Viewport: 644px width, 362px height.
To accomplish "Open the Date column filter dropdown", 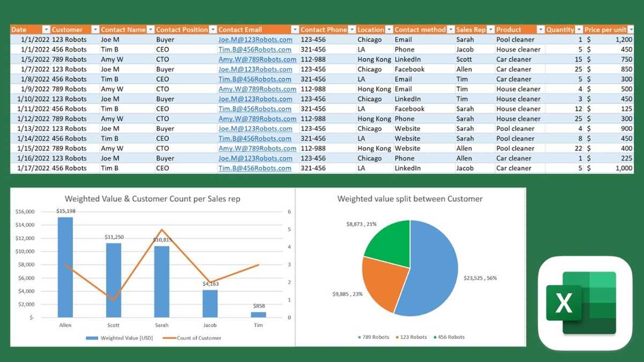I will pyautogui.click(x=46, y=30).
